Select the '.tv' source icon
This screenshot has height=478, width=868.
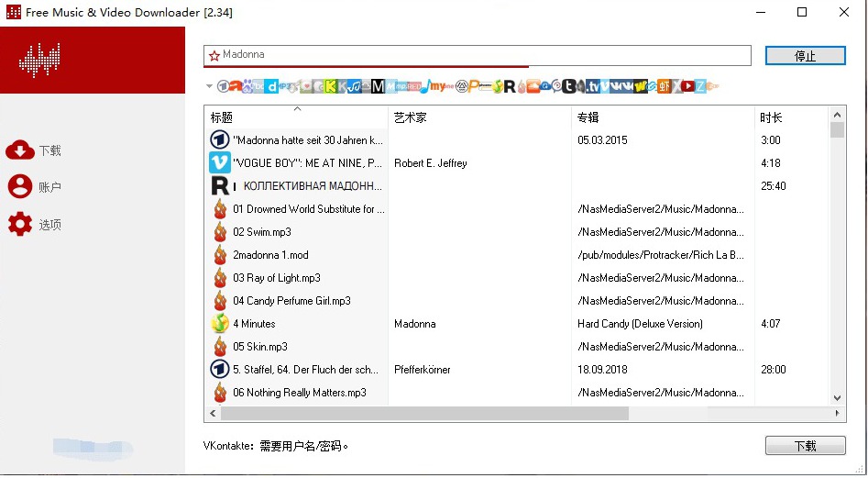(x=593, y=86)
